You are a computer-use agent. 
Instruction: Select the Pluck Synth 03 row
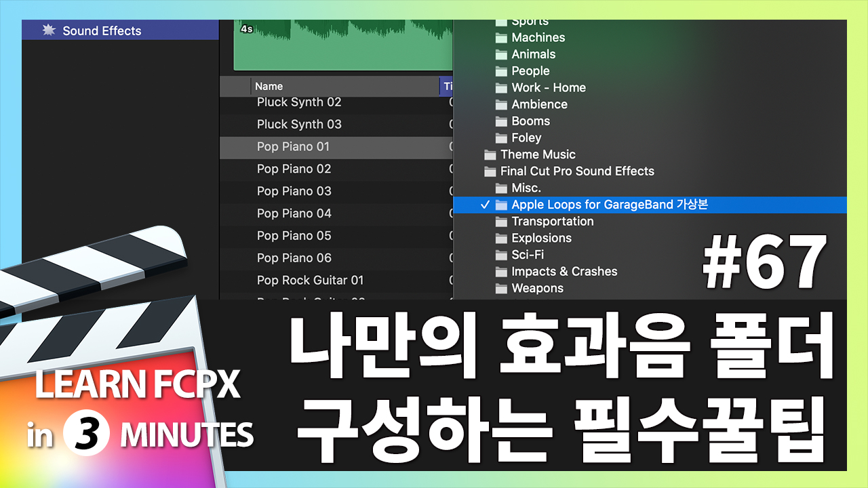click(x=336, y=125)
